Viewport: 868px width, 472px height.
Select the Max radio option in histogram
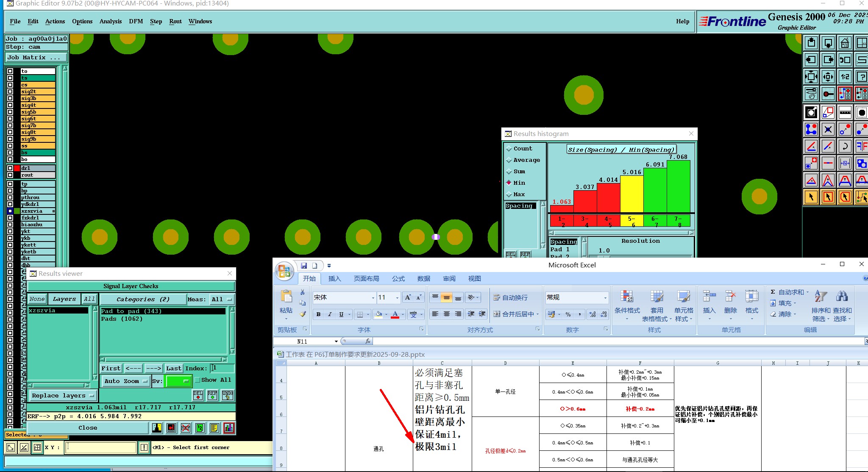[509, 194]
